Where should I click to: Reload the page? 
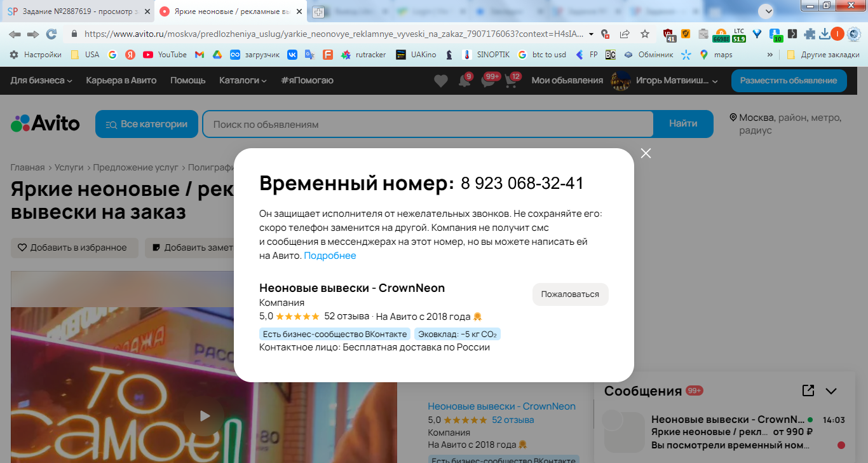click(51, 34)
